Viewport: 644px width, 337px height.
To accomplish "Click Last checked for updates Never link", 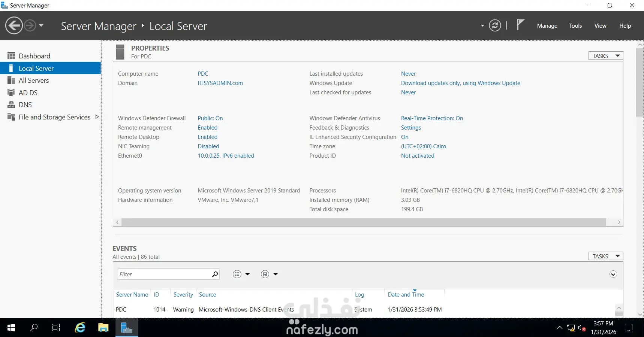I will pyautogui.click(x=408, y=92).
